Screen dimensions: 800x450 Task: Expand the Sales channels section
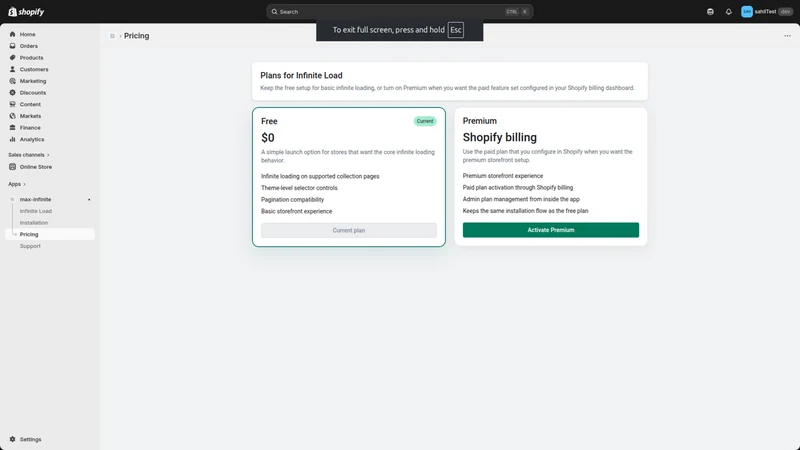pos(29,155)
